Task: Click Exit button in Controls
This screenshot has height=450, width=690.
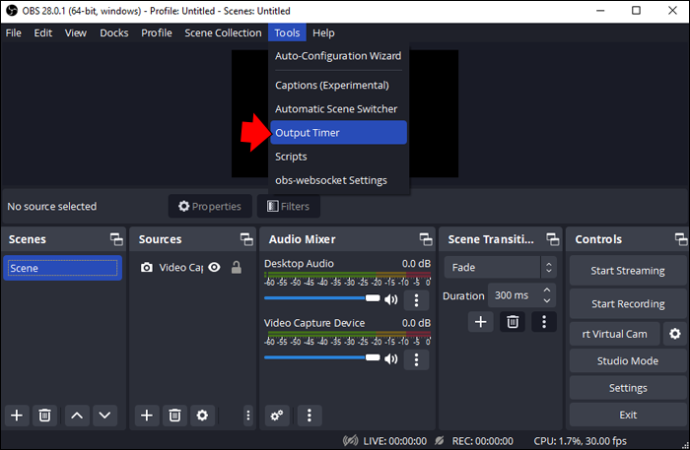Action: coord(628,415)
